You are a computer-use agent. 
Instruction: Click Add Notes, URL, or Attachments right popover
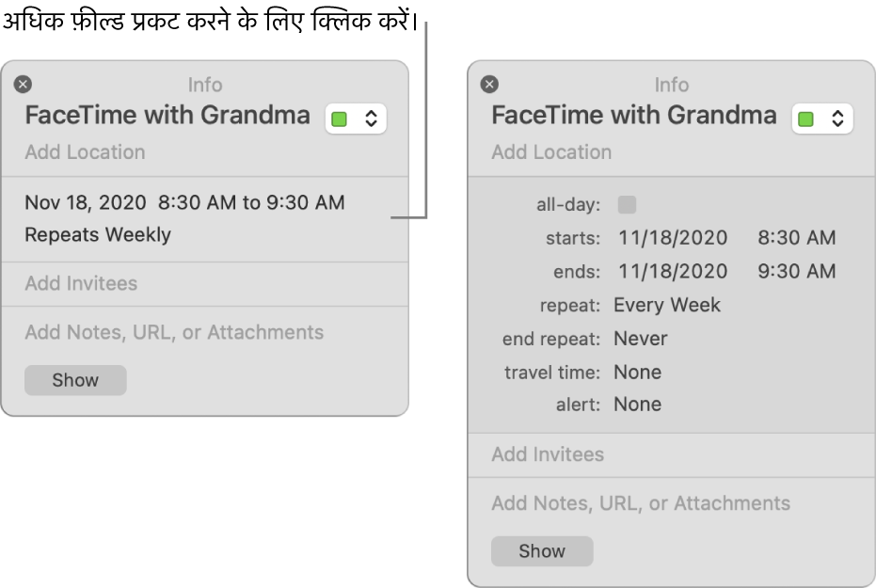tap(641, 503)
